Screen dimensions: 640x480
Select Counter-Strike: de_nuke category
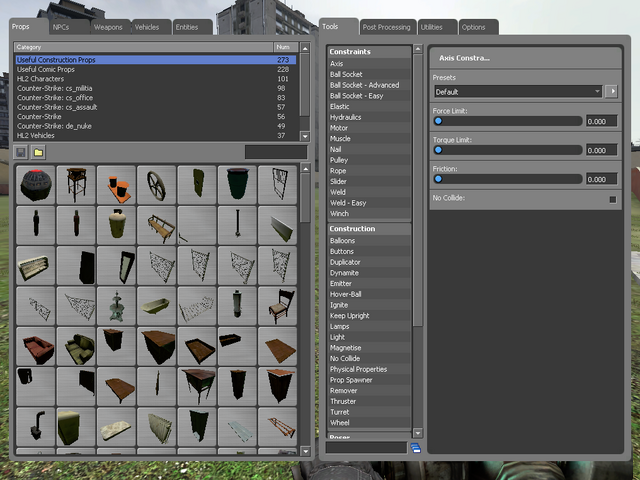(156, 126)
